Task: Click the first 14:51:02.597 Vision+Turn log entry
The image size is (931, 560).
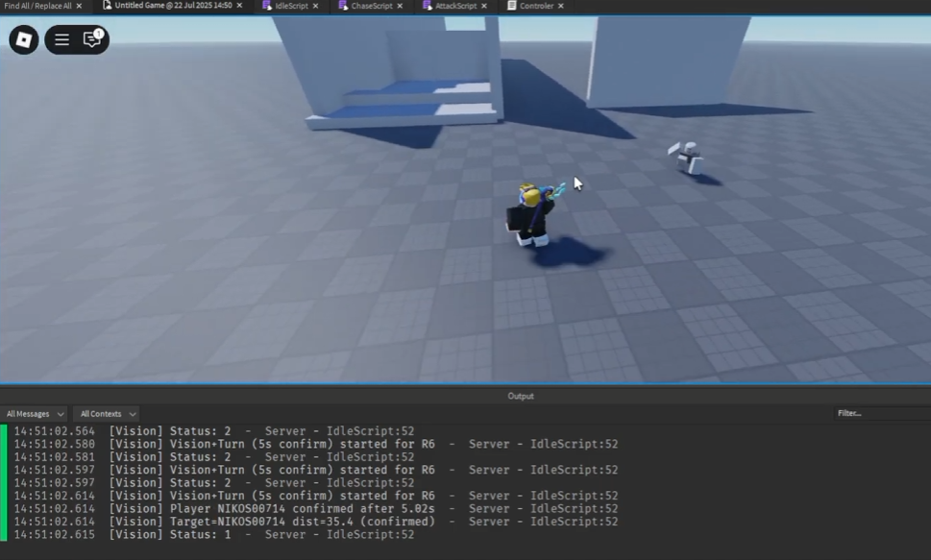Action: click(x=316, y=471)
